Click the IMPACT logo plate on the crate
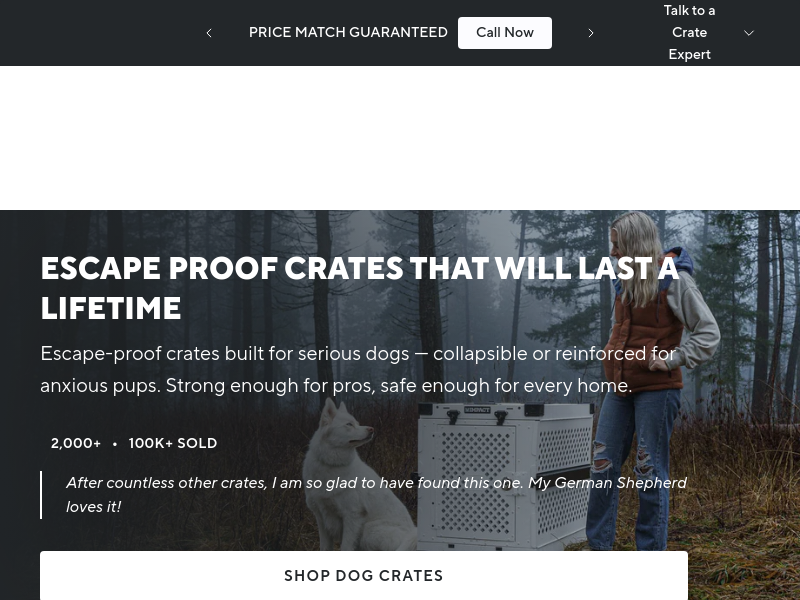 (x=477, y=409)
